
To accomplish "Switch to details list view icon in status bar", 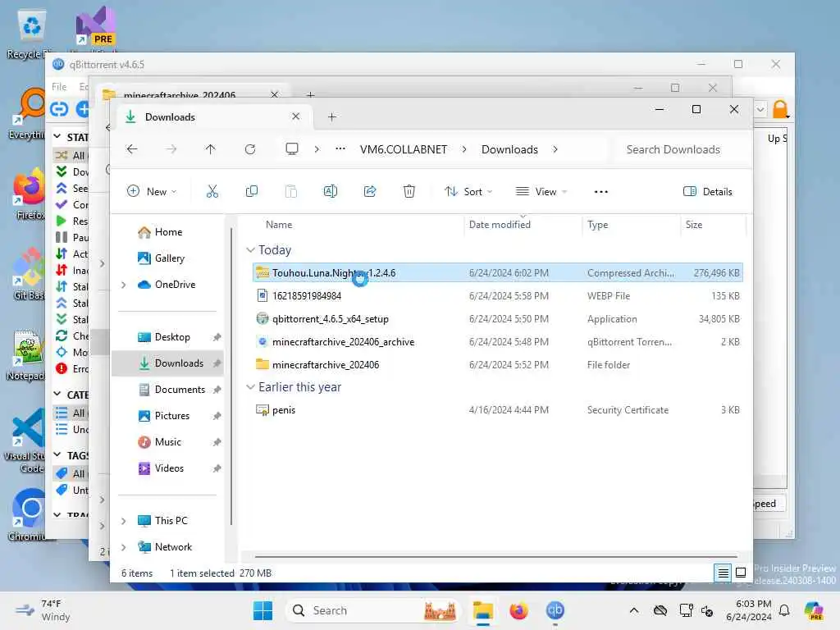I will (x=723, y=573).
